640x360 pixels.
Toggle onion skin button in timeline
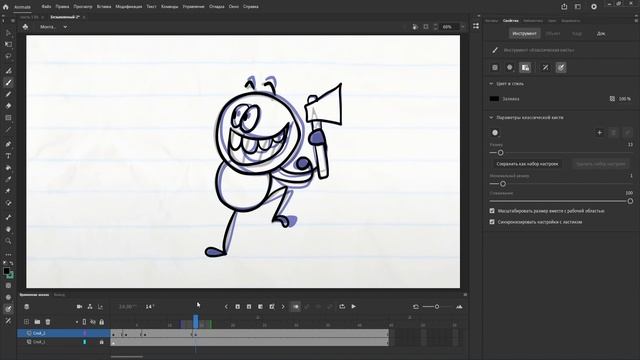296,307
